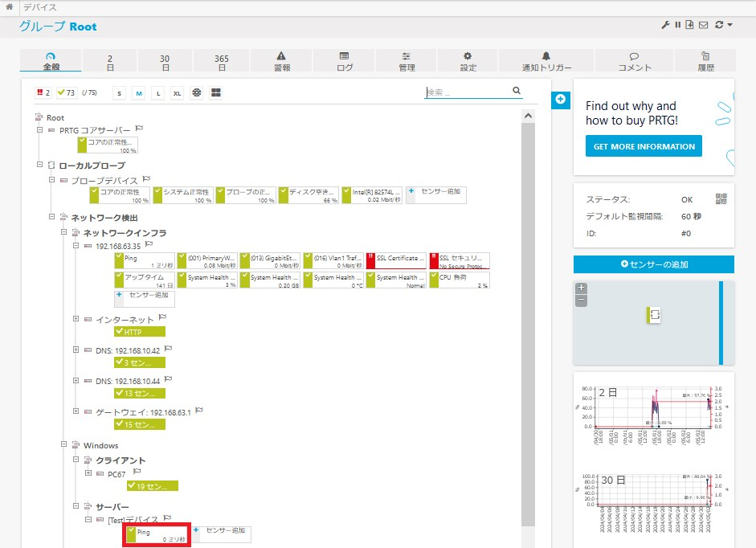
Task: Select the XL tree size
Action: pos(178,93)
